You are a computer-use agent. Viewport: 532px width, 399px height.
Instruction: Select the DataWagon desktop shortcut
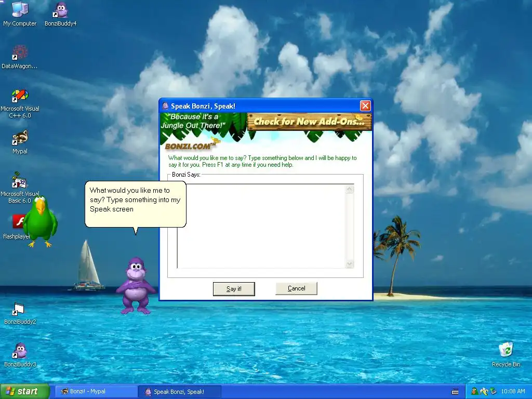(20, 57)
